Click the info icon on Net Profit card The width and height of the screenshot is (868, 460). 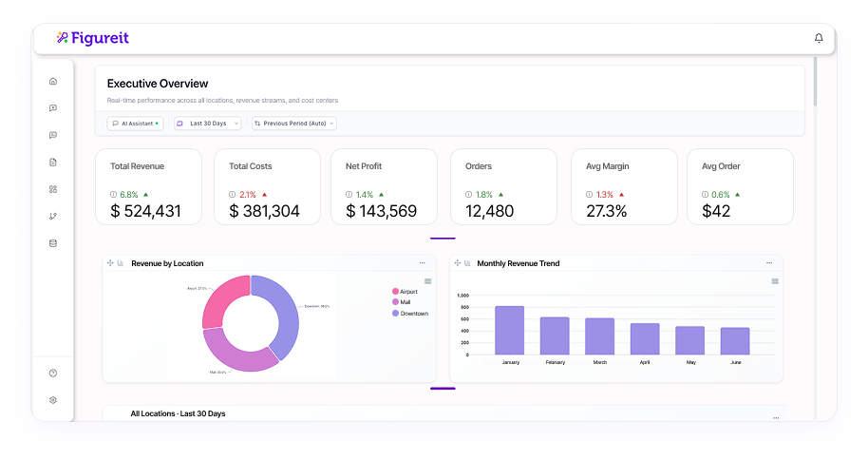coord(349,195)
